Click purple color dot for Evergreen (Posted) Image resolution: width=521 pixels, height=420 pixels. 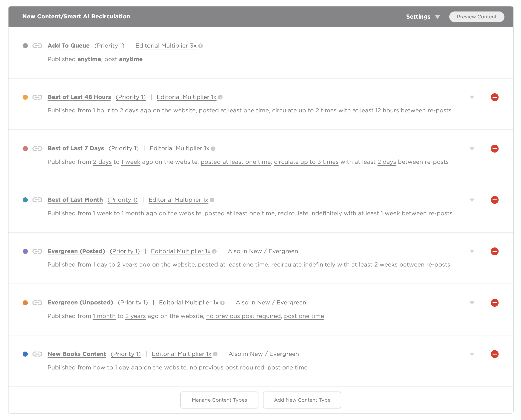pyautogui.click(x=25, y=251)
